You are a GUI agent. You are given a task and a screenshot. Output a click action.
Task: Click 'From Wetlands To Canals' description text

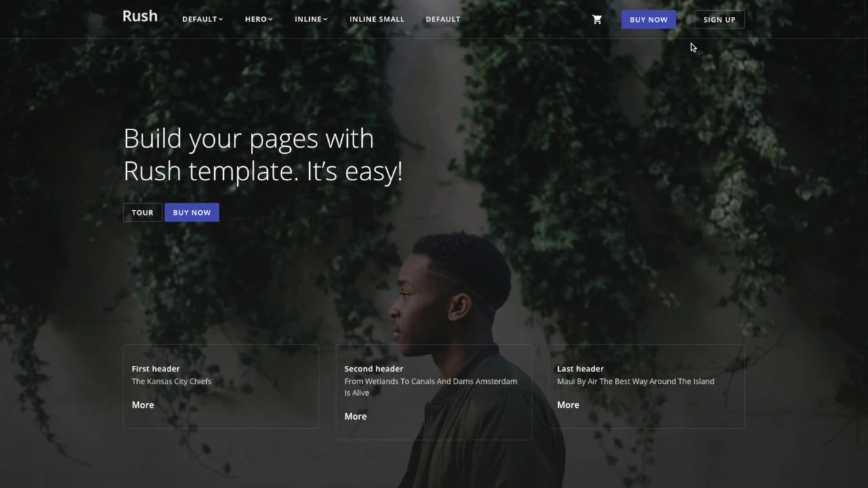point(431,387)
